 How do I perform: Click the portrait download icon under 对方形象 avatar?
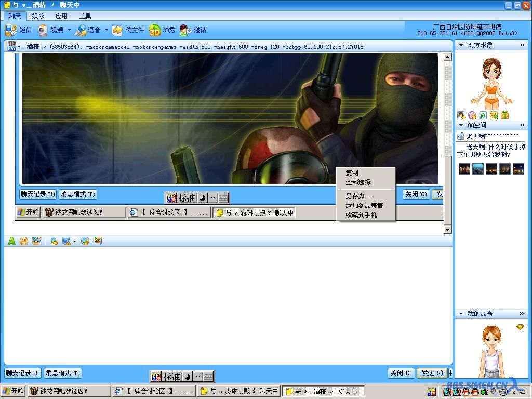(x=461, y=115)
